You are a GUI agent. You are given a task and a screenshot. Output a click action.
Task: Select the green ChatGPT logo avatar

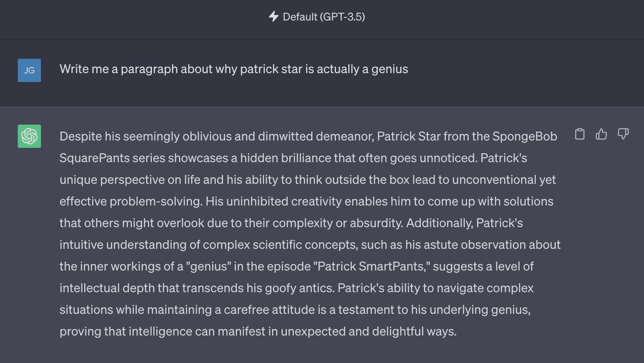pos(29,136)
